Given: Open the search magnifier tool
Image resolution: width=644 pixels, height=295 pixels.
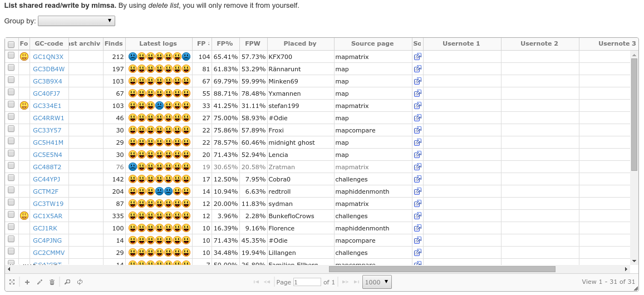Looking at the screenshot, I should (x=67, y=282).
